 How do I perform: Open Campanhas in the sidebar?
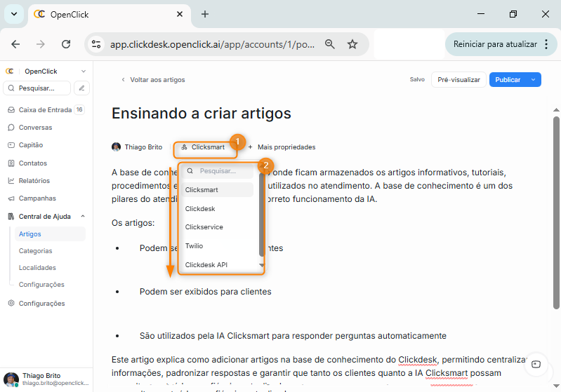(x=37, y=198)
